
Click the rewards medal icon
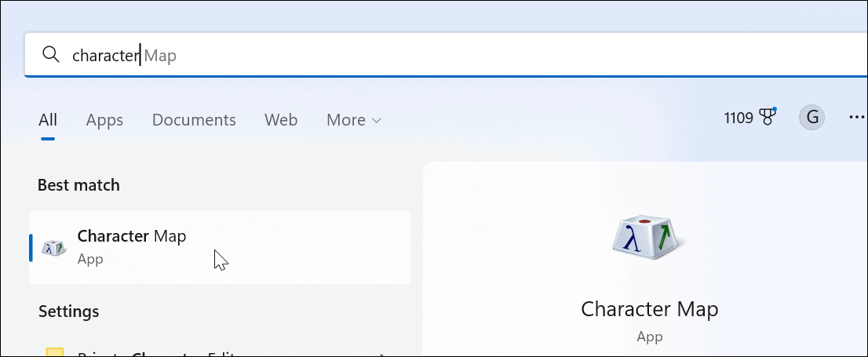tap(768, 118)
